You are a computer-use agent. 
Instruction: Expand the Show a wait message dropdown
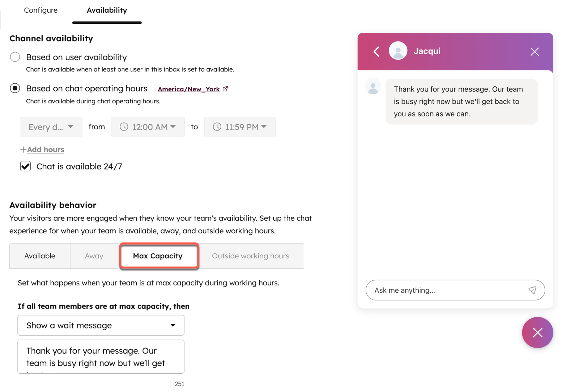coord(101,325)
